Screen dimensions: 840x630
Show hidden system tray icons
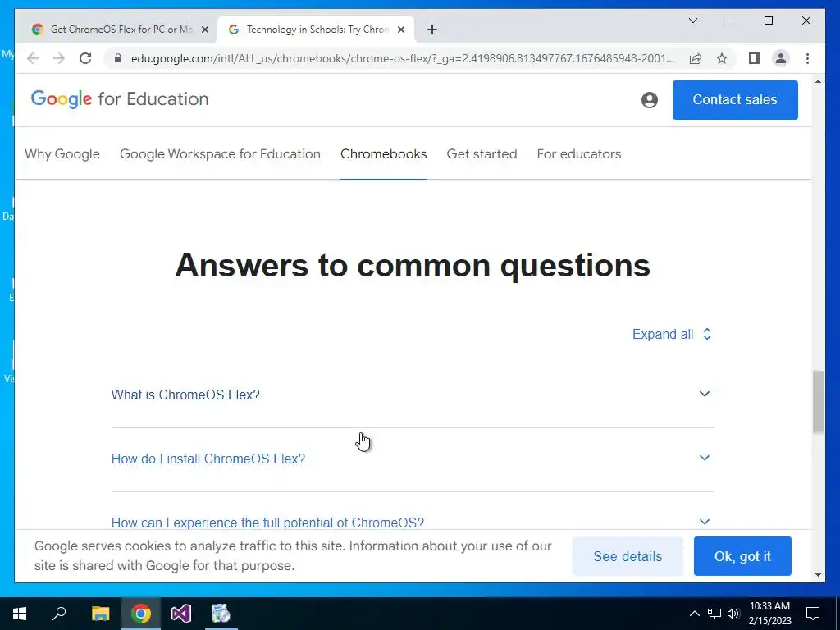pos(694,614)
